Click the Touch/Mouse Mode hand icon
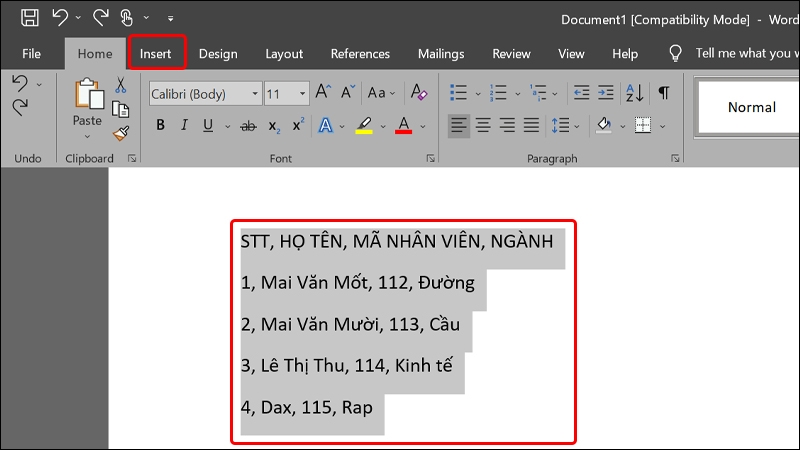 coord(127,18)
